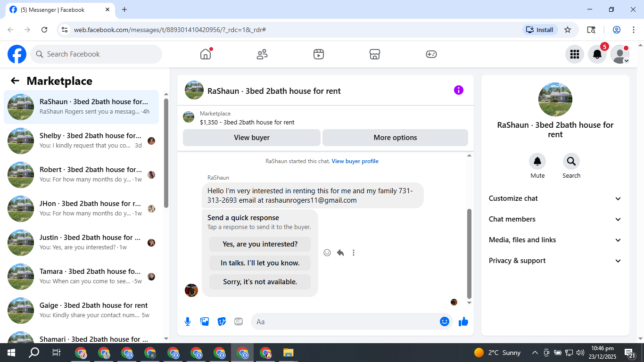Click conversation list scrollbar
The height and width of the screenshot is (362, 644).
pos(166,153)
